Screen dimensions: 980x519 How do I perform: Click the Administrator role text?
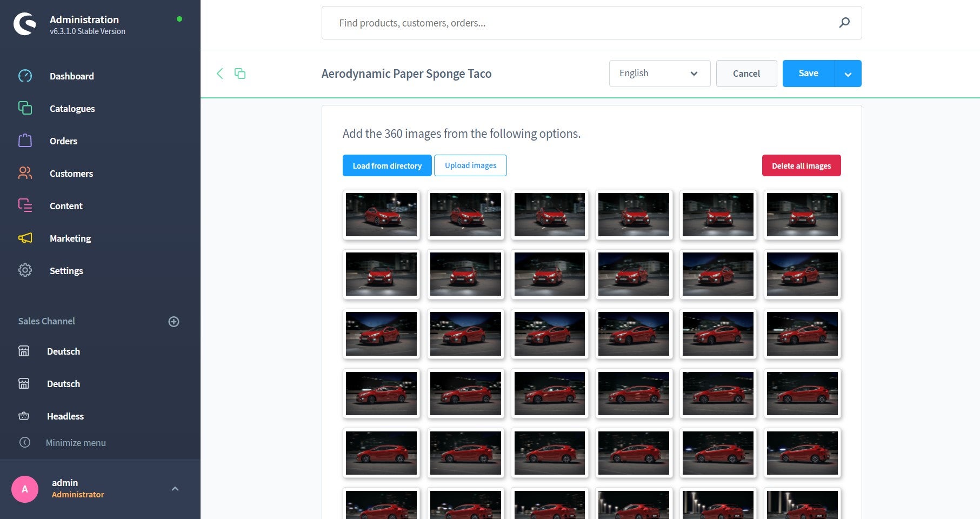click(78, 495)
